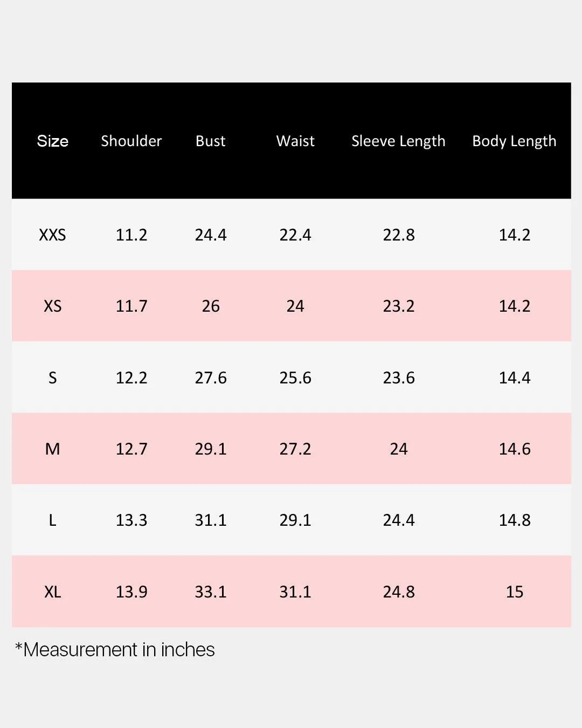Select the XXS size row label
This screenshot has height=728, width=582.
coord(52,235)
